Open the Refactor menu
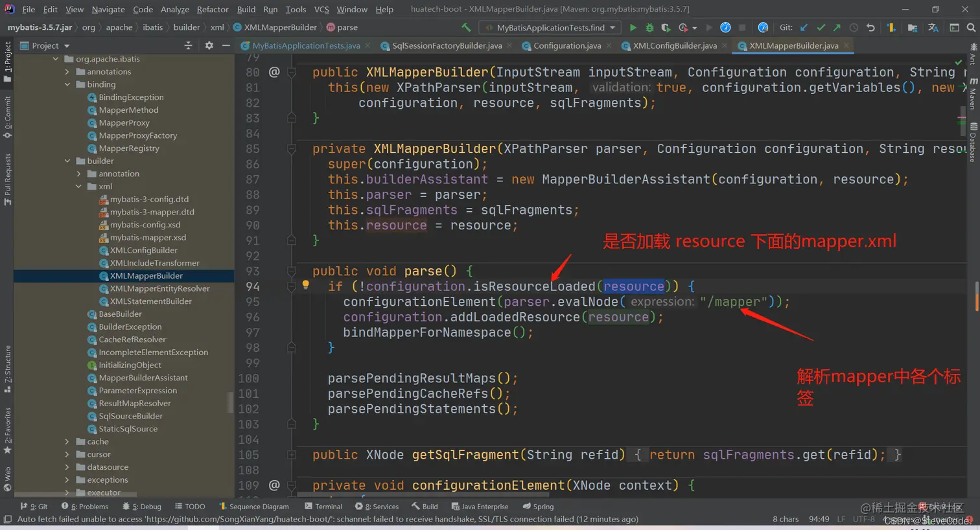This screenshot has height=530, width=980. (x=213, y=9)
